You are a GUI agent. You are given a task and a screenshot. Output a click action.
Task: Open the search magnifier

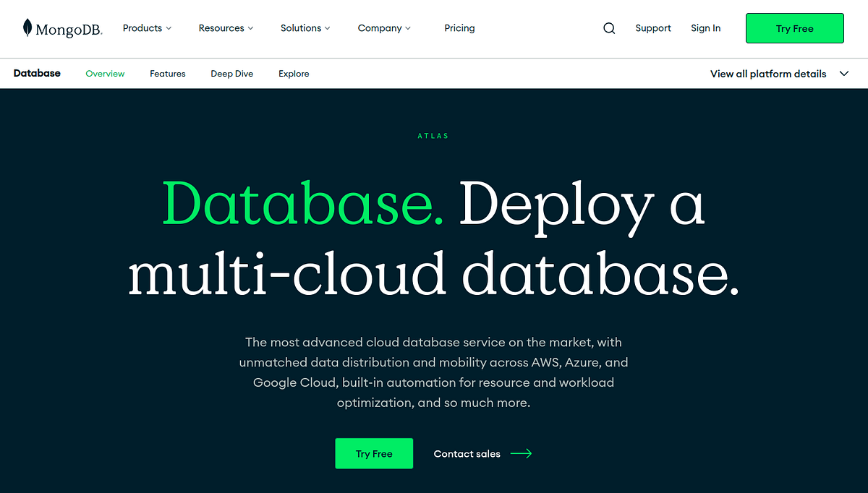click(x=608, y=27)
